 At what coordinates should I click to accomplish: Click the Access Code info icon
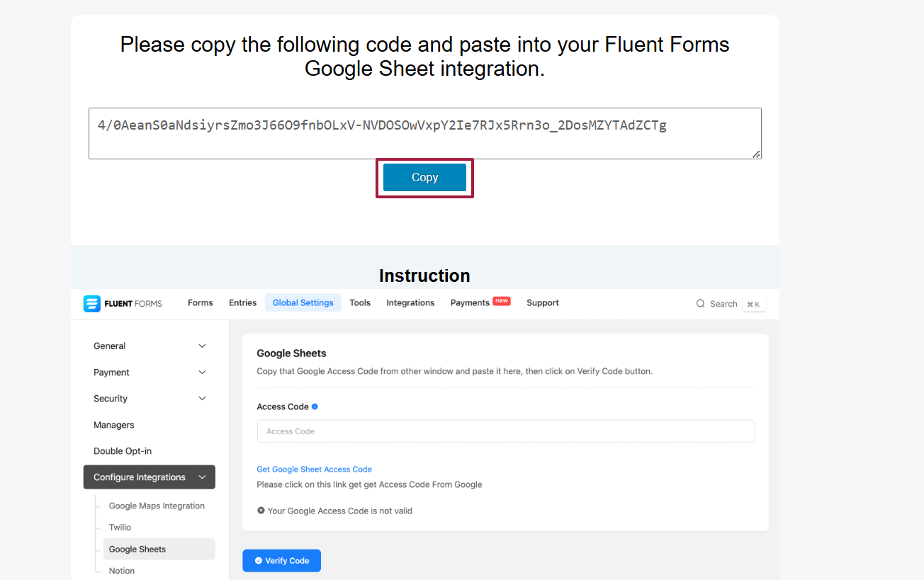[x=315, y=406]
